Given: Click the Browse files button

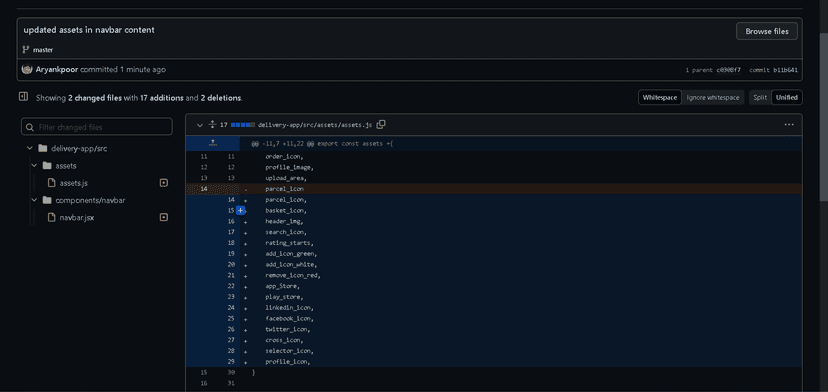Looking at the screenshot, I should tap(767, 31).
